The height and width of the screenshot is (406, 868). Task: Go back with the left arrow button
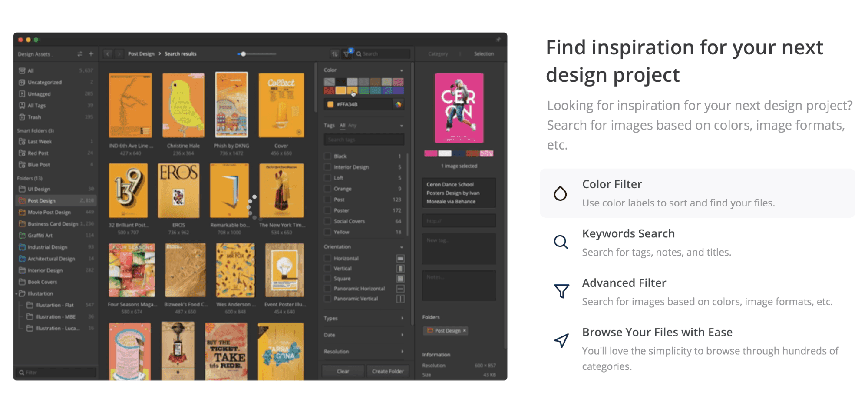(108, 54)
